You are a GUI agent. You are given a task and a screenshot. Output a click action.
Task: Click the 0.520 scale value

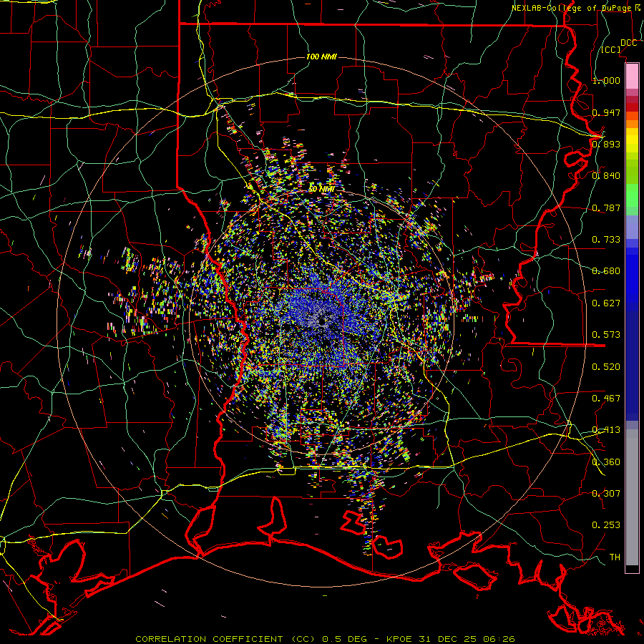tap(606, 367)
